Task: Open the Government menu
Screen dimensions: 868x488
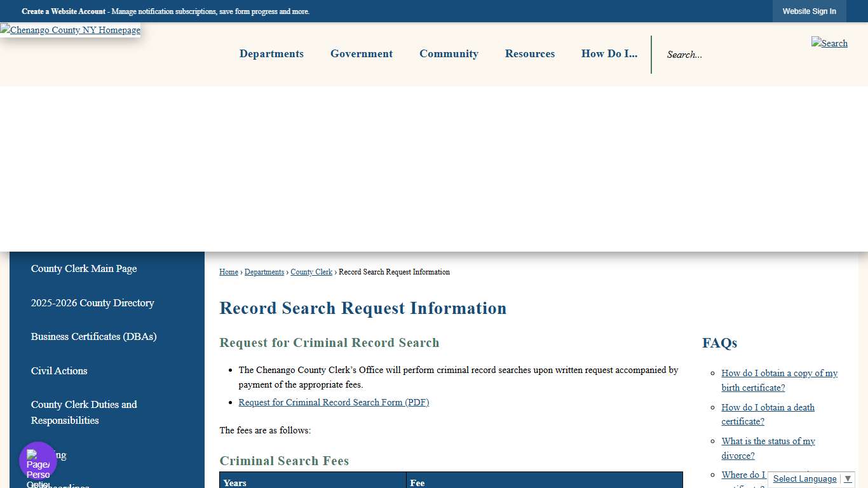Action: pyautogui.click(x=361, y=54)
